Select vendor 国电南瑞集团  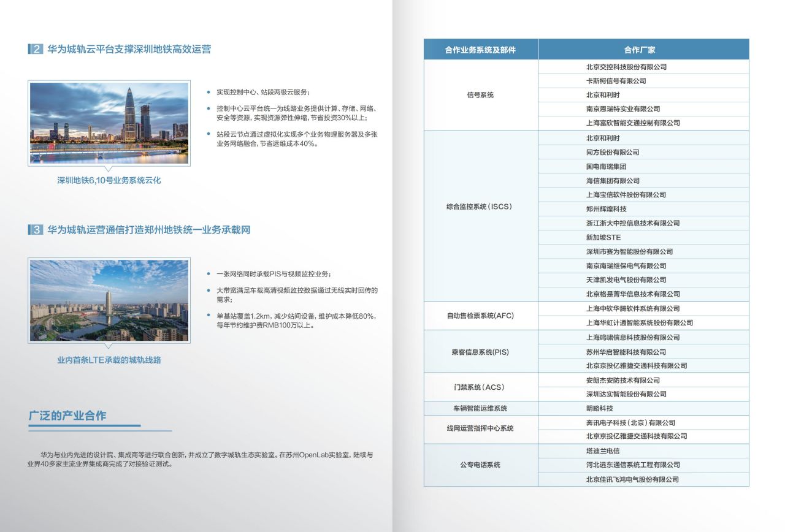606,166
